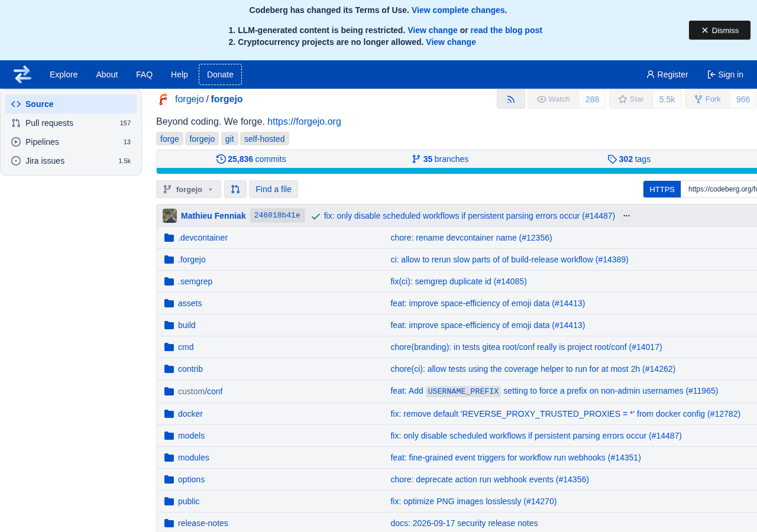Open the Jira issues tab
Viewport: 757px width, 532px height.
pyautogui.click(x=71, y=161)
